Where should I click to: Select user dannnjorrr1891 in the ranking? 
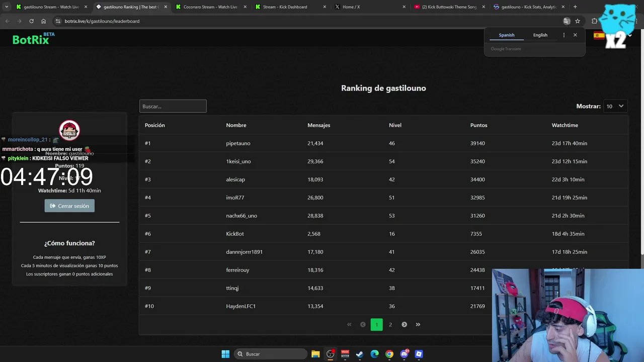(244, 252)
